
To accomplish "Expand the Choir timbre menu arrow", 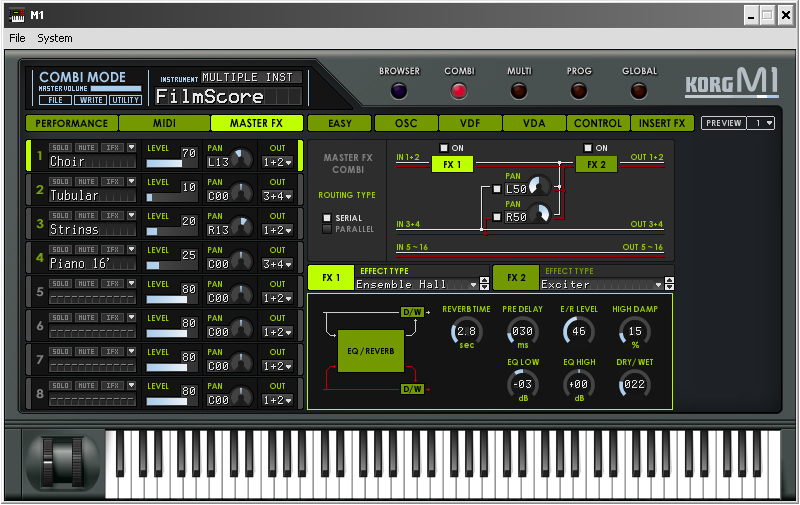I will point(132,147).
